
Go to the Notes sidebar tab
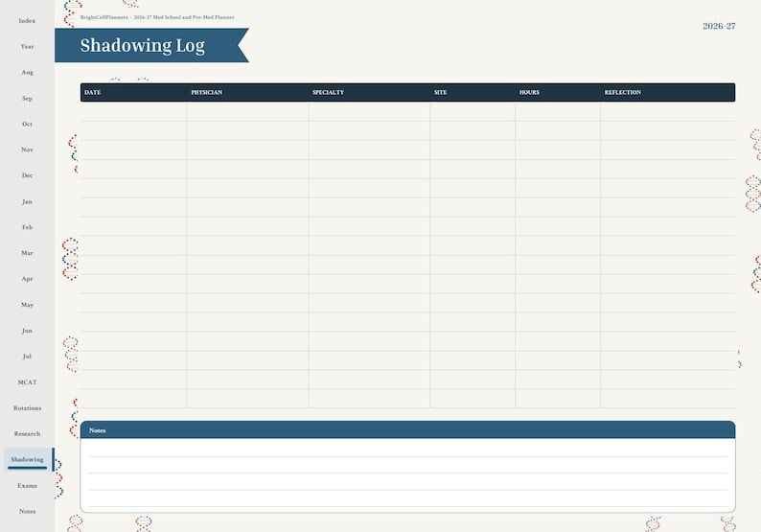pos(27,512)
